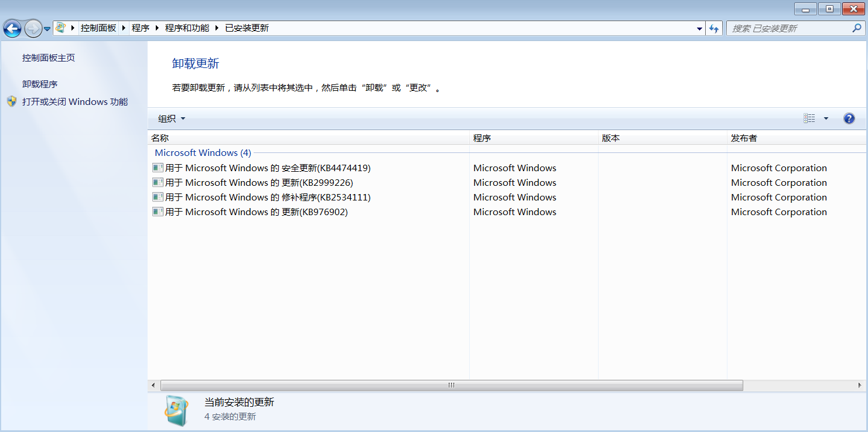Click the change view icon
The width and height of the screenshot is (868, 432).
coord(809,118)
